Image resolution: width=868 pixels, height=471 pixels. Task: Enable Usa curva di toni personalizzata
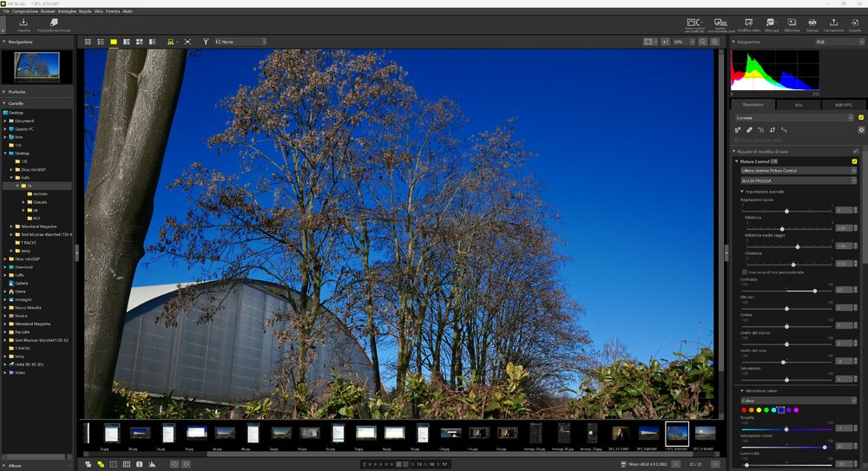point(744,272)
